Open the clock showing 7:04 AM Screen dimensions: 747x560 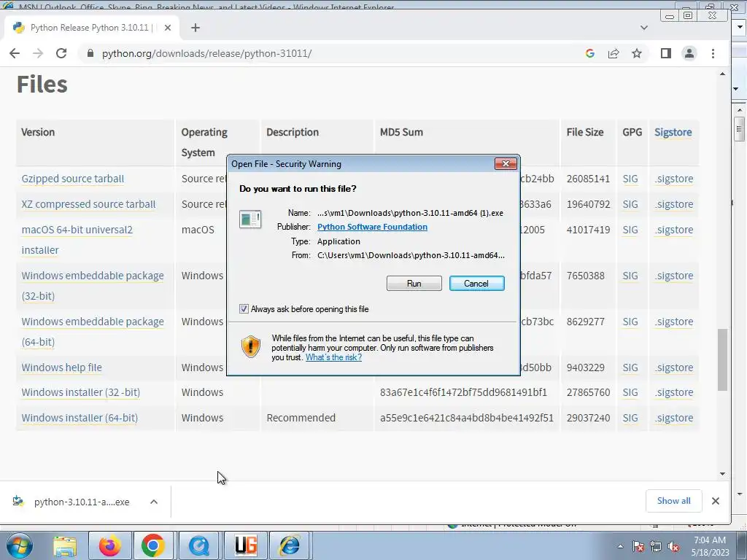pyautogui.click(x=710, y=546)
